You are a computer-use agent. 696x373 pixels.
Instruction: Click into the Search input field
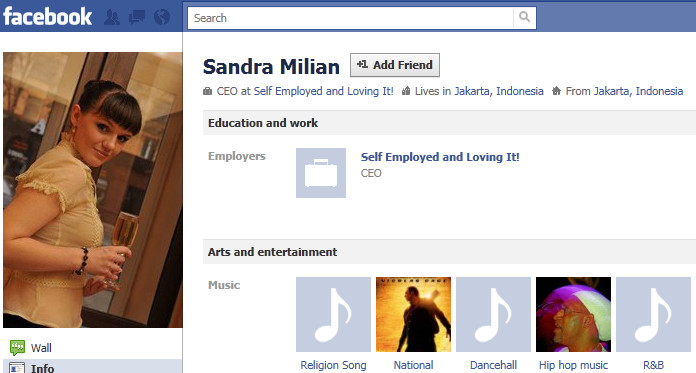click(x=350, y=18)
